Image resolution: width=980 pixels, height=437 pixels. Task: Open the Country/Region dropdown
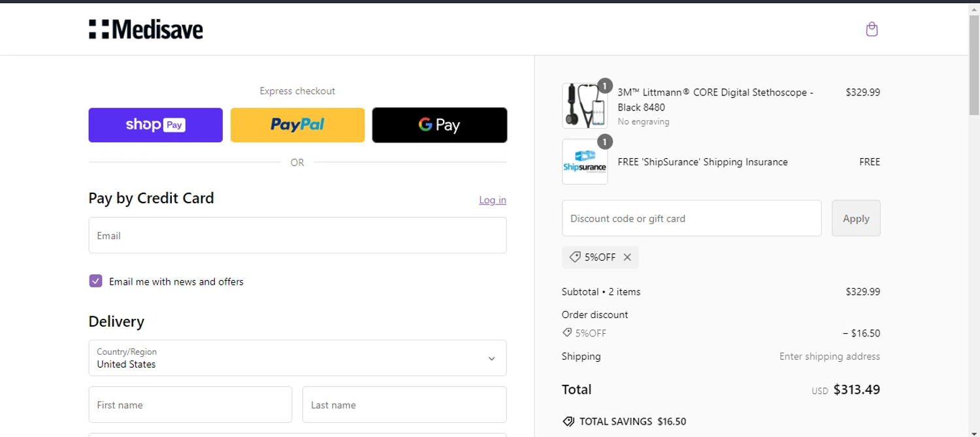(297, 358)
